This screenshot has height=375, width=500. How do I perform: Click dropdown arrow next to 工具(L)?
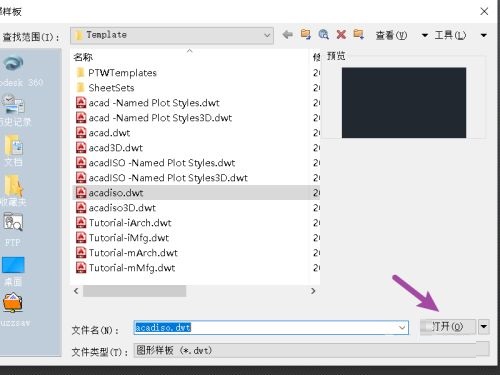(x=484, y=35)
